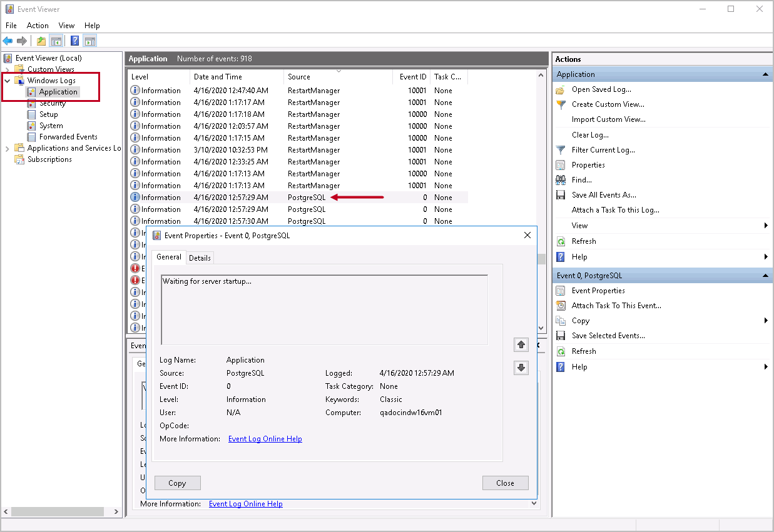Image resolution: width=774 pixels, height=532 pixels.
Task: Click the Attach Task To This Event icon
Action: coord(562,305)
